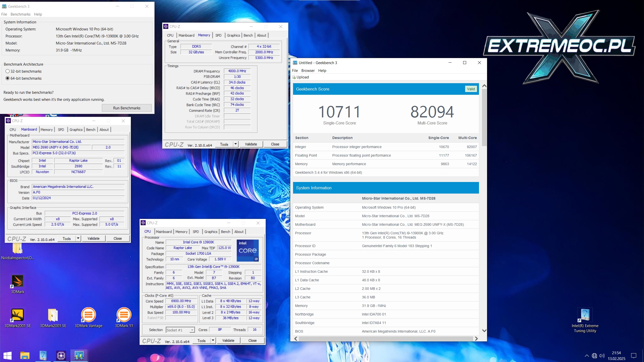
Task: Select the 32-bit benchmarks radio button
Action: pos(8,71)
